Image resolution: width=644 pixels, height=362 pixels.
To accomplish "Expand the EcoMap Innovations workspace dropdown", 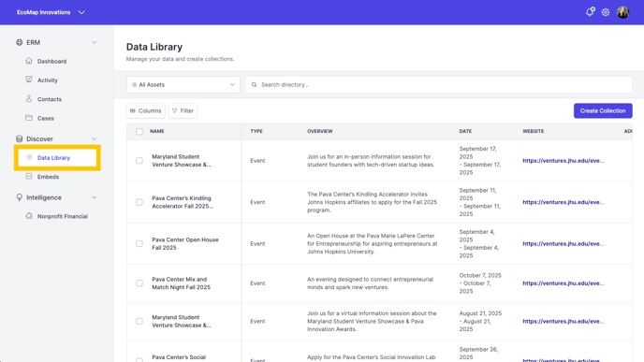I will 81,12.
